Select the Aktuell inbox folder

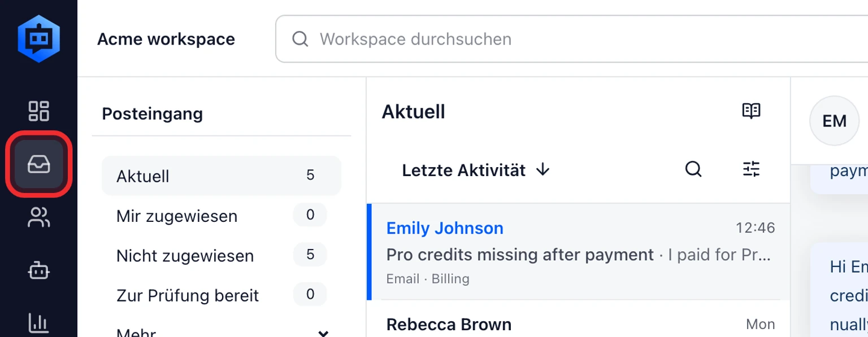pyautogui.click(x=222, y=176)
